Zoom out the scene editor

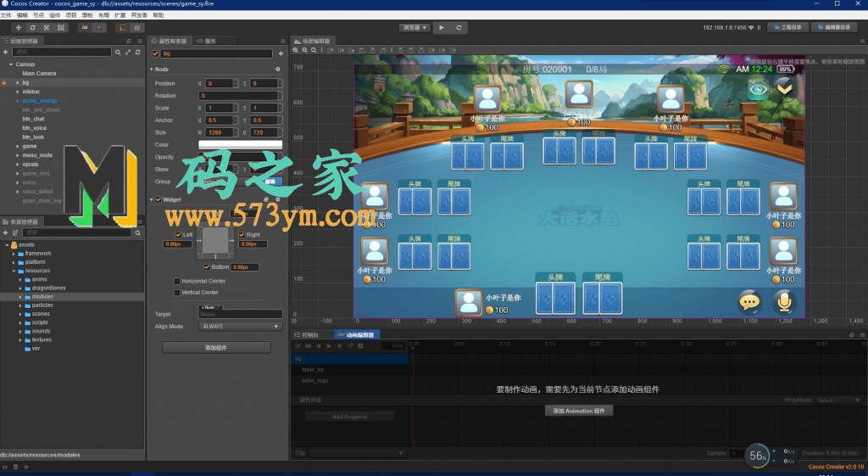pos(304,50)
